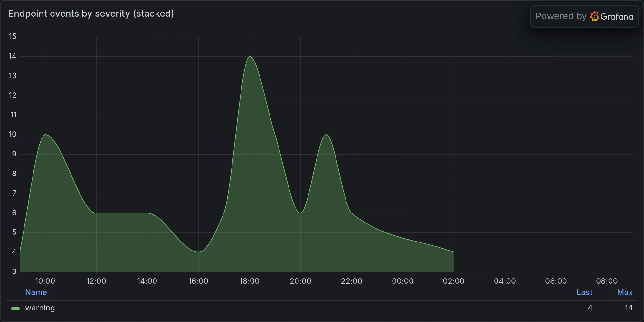The image size is (644, 322).
Task: Click the 02:00 x-axis time label
Action: coord(454,281)
